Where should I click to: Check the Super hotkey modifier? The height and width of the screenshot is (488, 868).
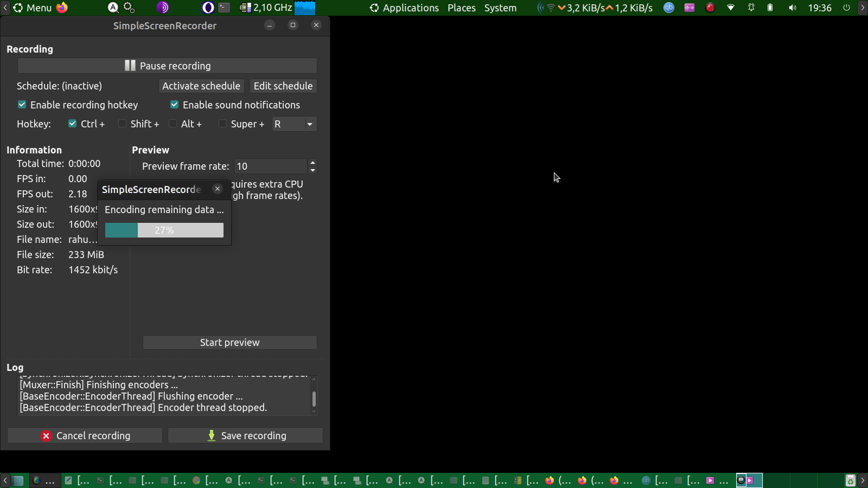tap(222, 124)
